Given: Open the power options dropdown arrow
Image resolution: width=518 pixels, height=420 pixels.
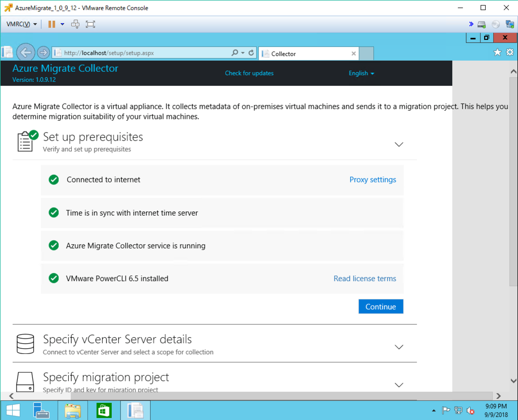Looking at the screenshot, I should [62, 24].
